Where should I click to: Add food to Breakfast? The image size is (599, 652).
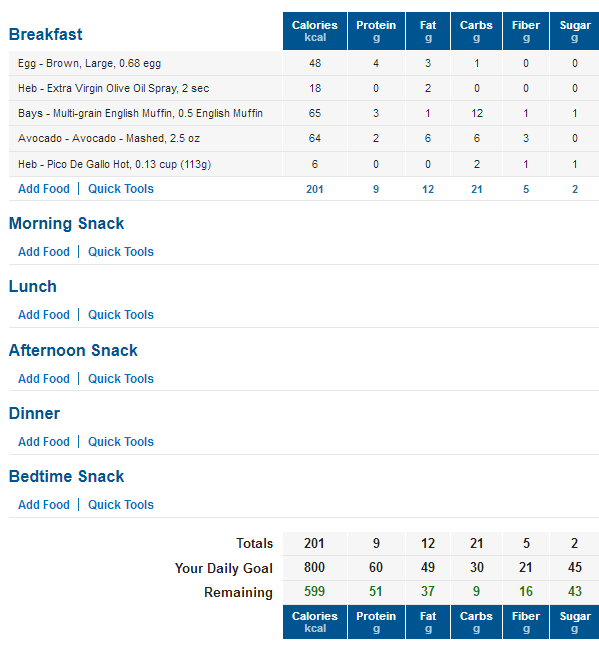[44, 189]
